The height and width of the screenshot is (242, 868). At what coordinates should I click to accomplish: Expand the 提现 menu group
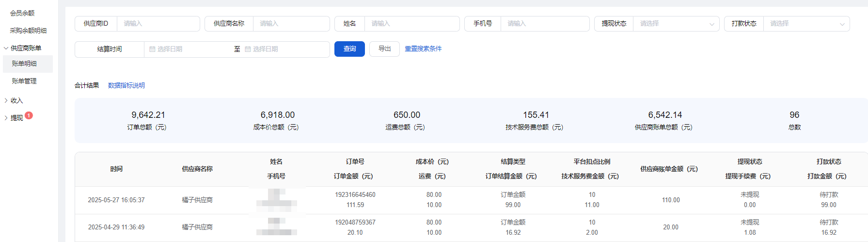(x=6, y=118)
